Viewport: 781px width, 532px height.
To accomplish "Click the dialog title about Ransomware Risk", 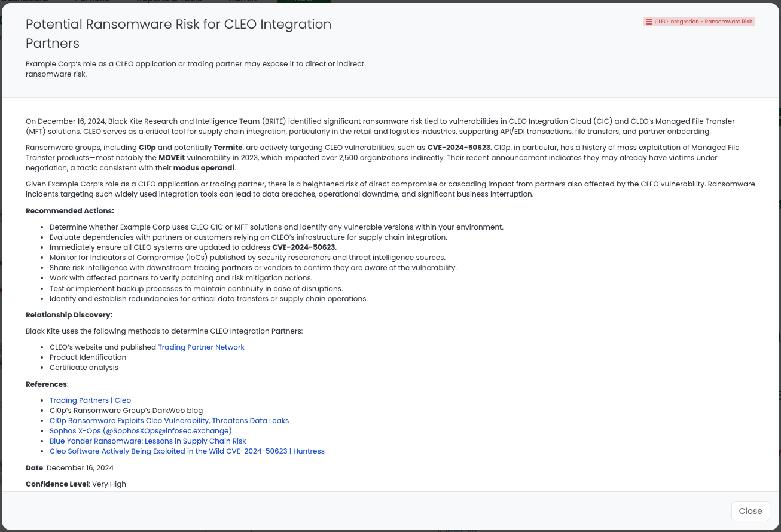I will click(178, 33).
